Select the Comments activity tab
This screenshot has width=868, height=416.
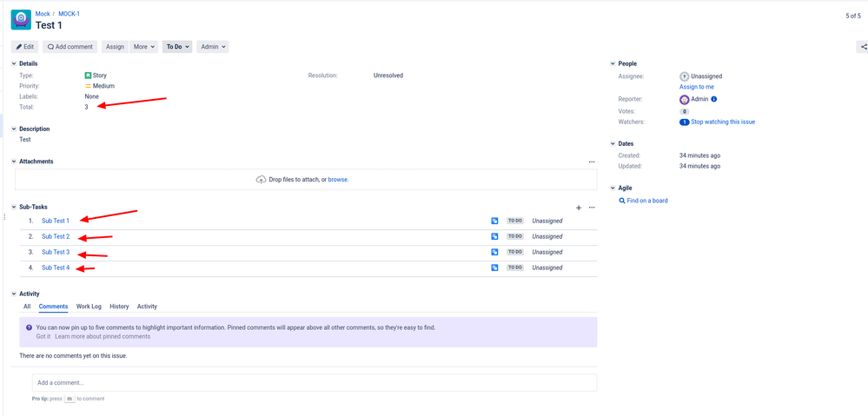coord(53,307)
